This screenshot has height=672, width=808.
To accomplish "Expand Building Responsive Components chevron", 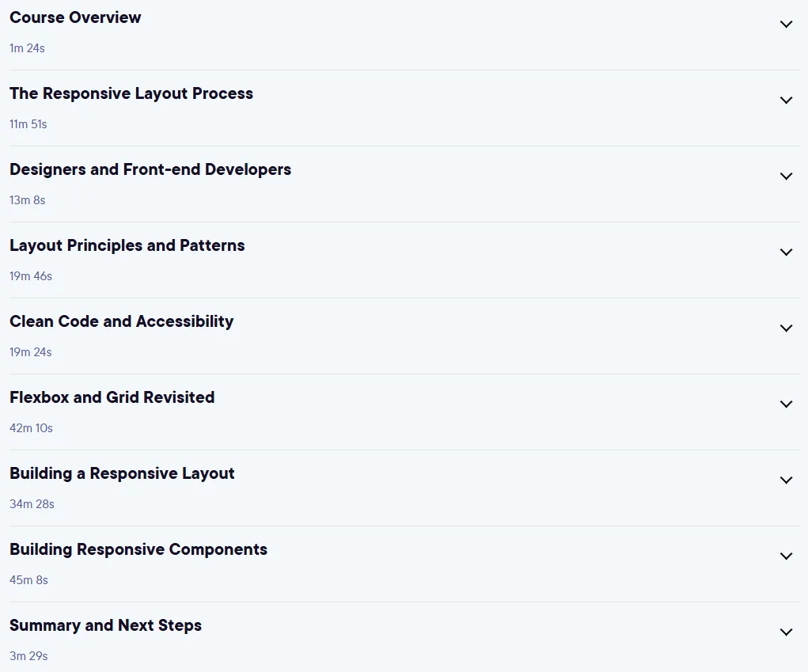I will pyautogui.click(x=786, y=556).
